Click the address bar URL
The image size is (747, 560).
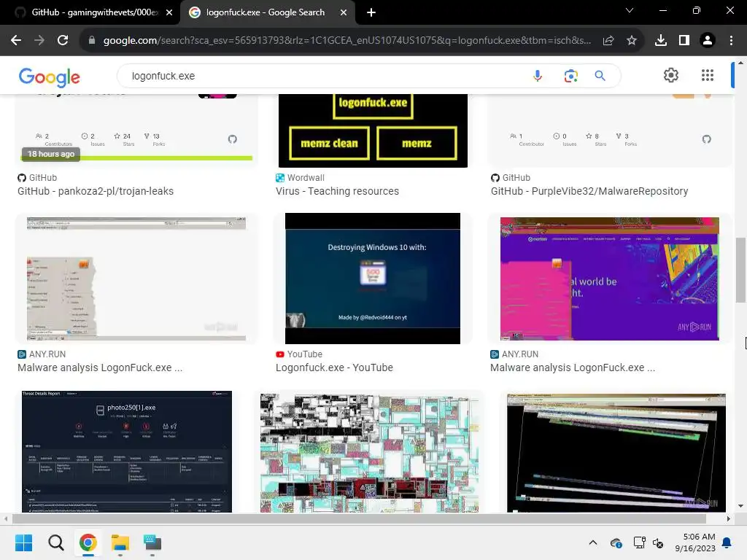[x=347, y=41]
